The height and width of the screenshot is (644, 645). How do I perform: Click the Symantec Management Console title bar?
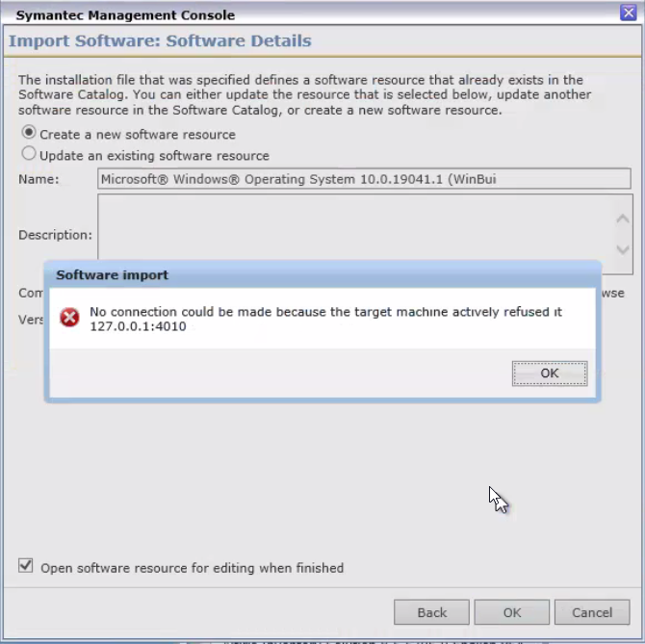[x=313, y=14]
